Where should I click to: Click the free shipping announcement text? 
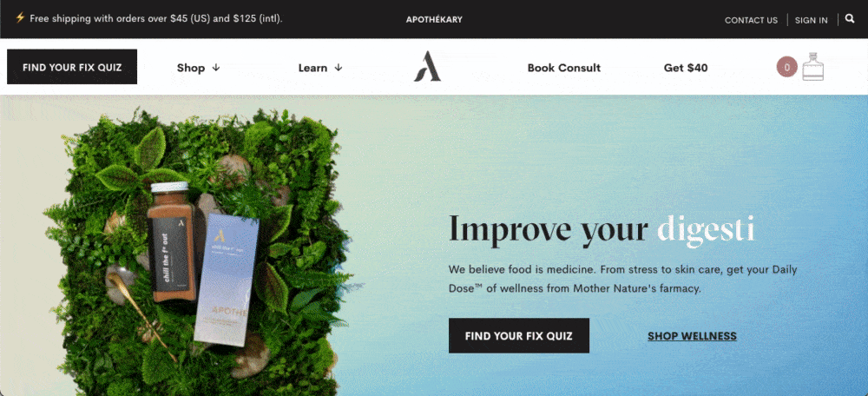[x=156, y=18]
